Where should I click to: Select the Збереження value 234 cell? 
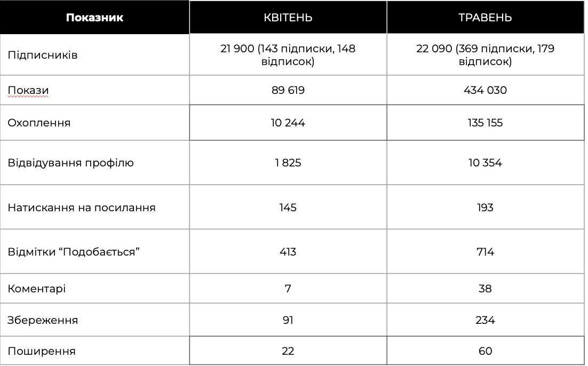[x=485, y=320]
